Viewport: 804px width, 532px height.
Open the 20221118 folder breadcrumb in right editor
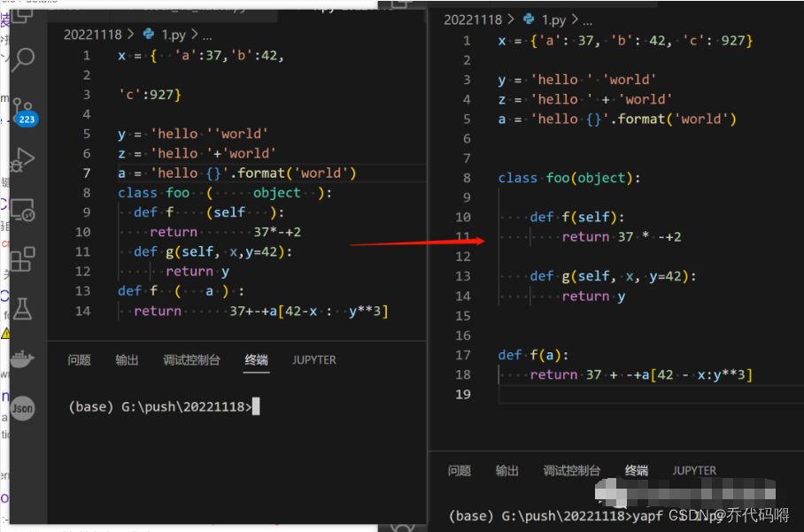(473, 19)
